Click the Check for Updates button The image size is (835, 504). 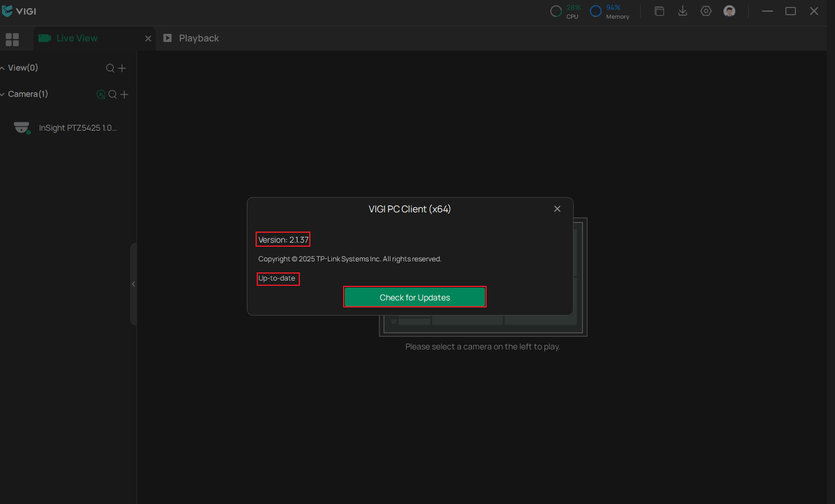[415, 297]
